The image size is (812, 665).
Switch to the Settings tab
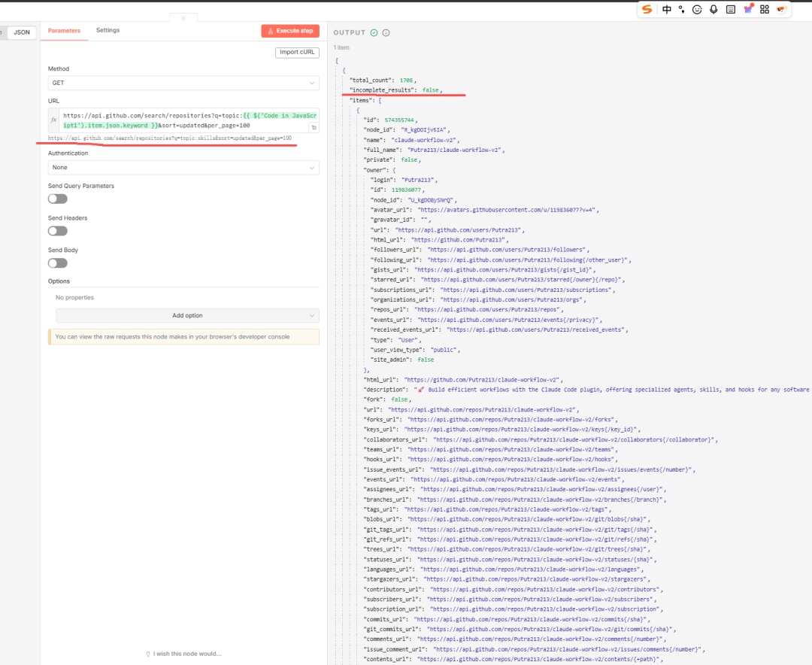pyautogui.click(x=108, y=30)
